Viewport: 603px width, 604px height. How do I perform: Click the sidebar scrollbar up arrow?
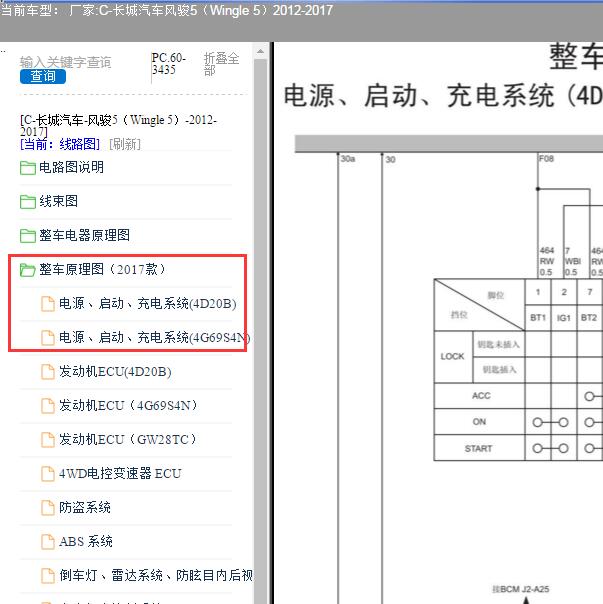(260, 51)
